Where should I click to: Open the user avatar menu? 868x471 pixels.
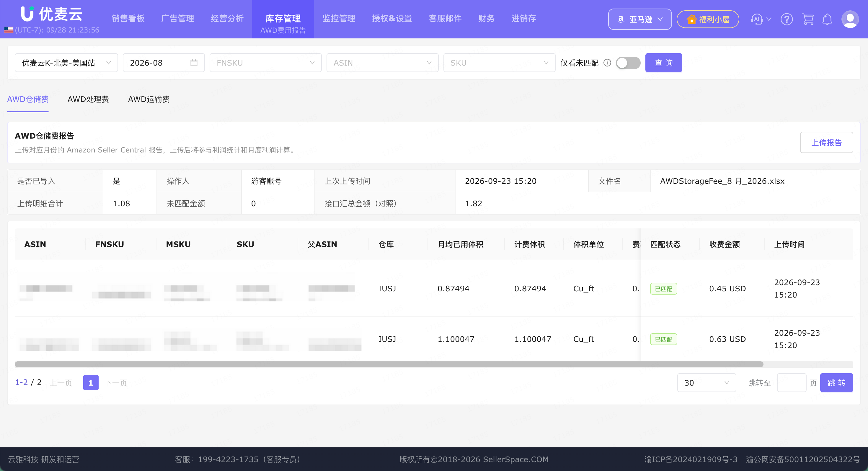pyautogui.click(x=850, y=19)
